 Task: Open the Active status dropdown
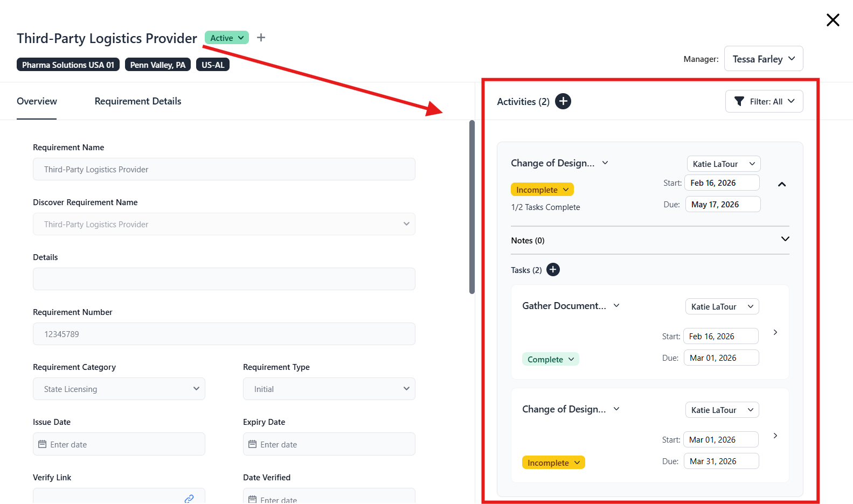tap(227, 38)
